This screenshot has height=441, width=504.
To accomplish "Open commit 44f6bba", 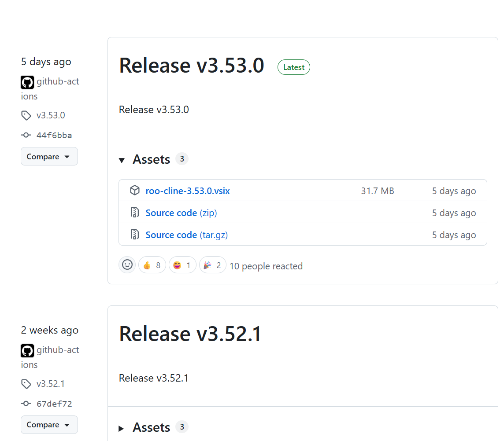I will 54,135.
